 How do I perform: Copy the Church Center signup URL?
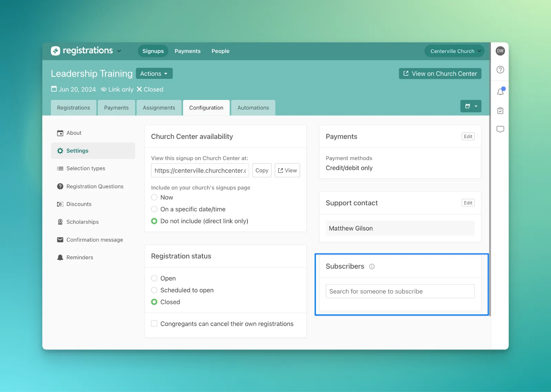pyautogui.click(x=262, y=171)
